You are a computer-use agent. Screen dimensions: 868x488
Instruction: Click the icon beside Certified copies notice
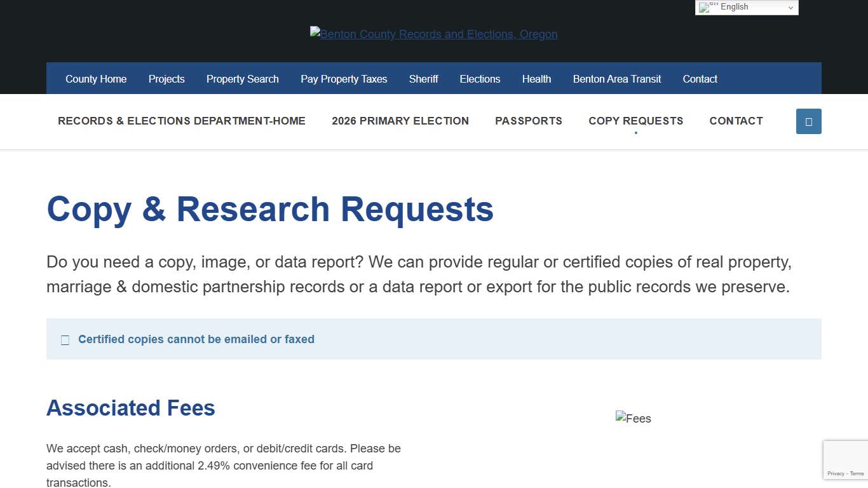pyautogui.click(x=65, y=340)
